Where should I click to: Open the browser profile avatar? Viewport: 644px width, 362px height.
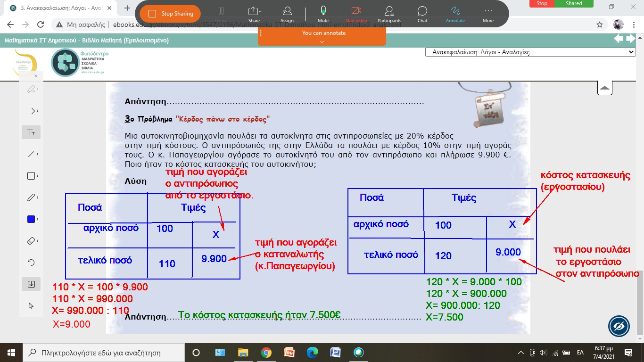click(x=619, y=25)
